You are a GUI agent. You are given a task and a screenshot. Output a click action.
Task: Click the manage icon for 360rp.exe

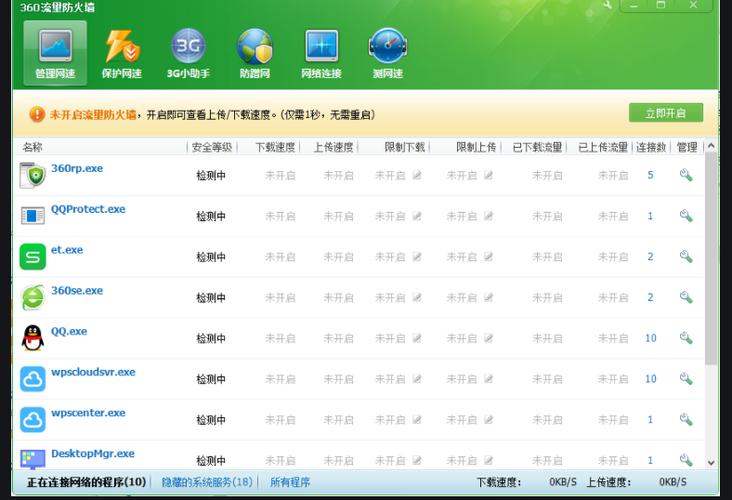[x=686, y=175]
